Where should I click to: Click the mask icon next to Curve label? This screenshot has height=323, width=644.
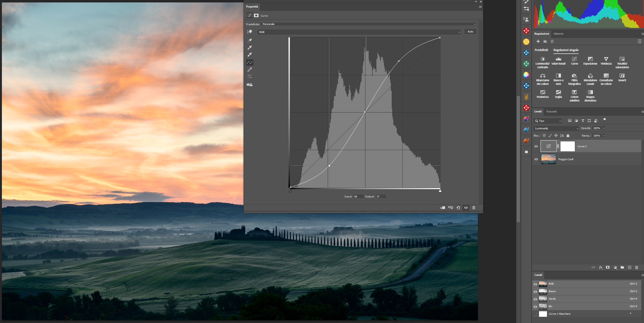pos(256,15)
